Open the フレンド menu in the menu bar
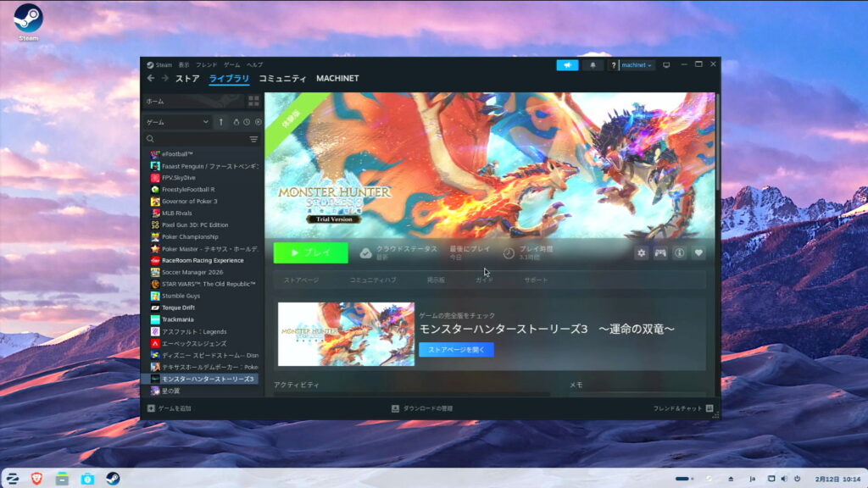The width and height of the screenshot is (868, 488). coord(206,65)
